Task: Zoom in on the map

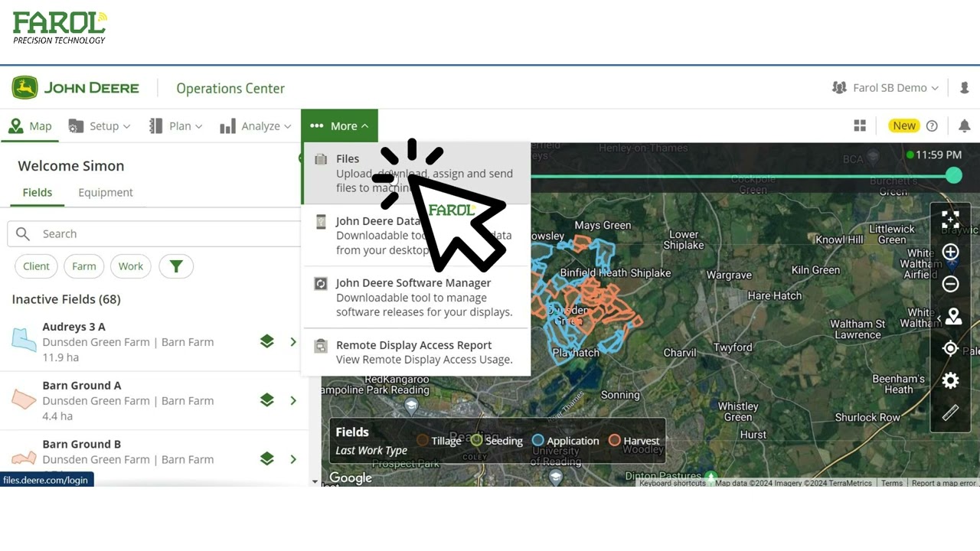Action: tap(950, 252)
